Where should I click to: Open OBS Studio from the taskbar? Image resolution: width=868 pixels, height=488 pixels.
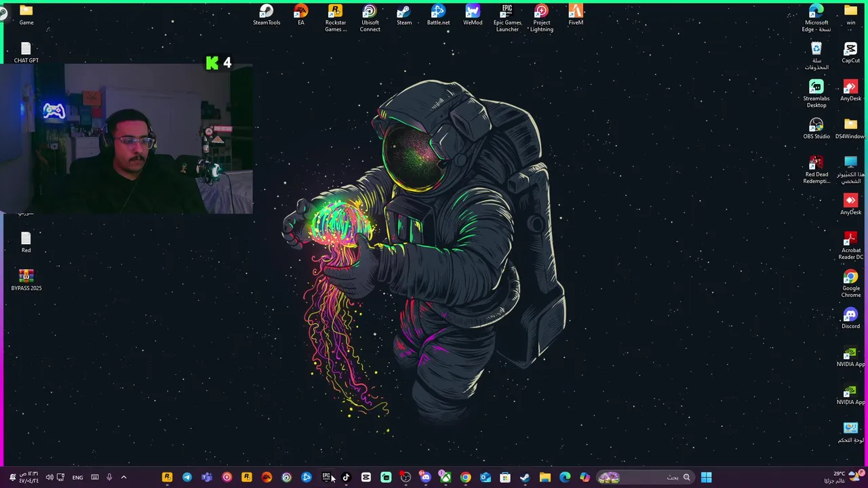click(406, 477)
